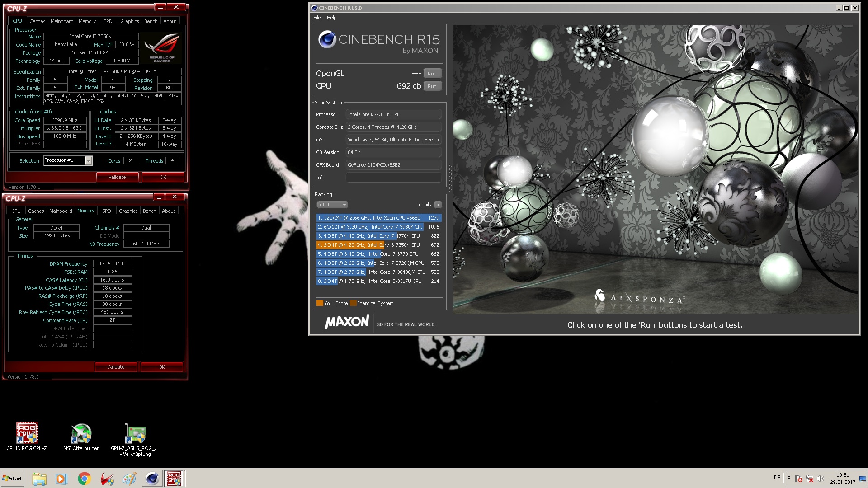Open the Details arrow in Ranking
This screenshot has height=488, width=868.
[438, 205]
